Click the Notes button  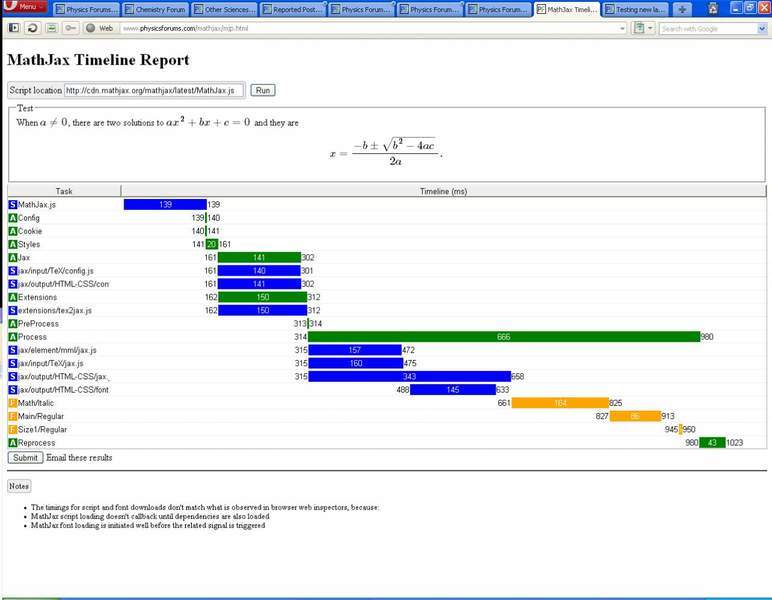(x=19, y=486)
